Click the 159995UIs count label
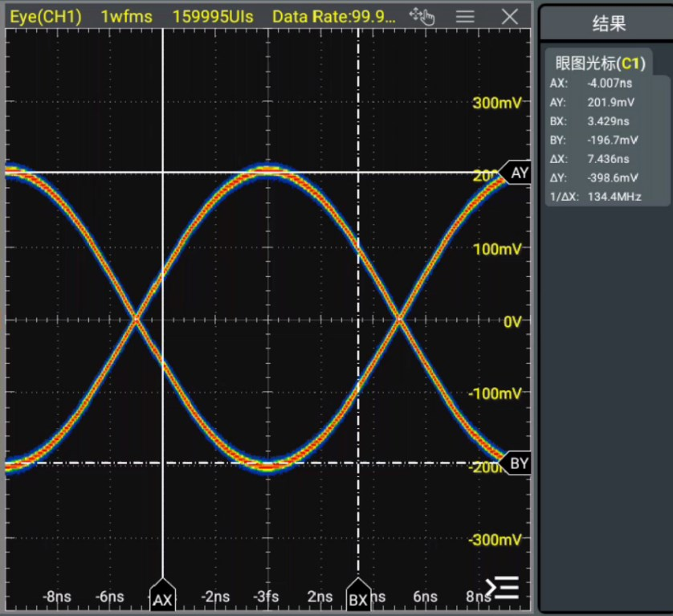Screen dimensions: 673x616 [213, 17]
